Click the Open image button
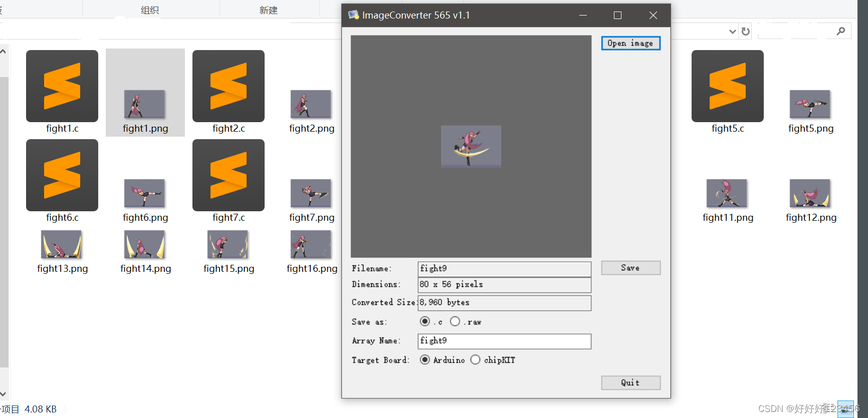 pyautogui.click(x=630, y=43)
